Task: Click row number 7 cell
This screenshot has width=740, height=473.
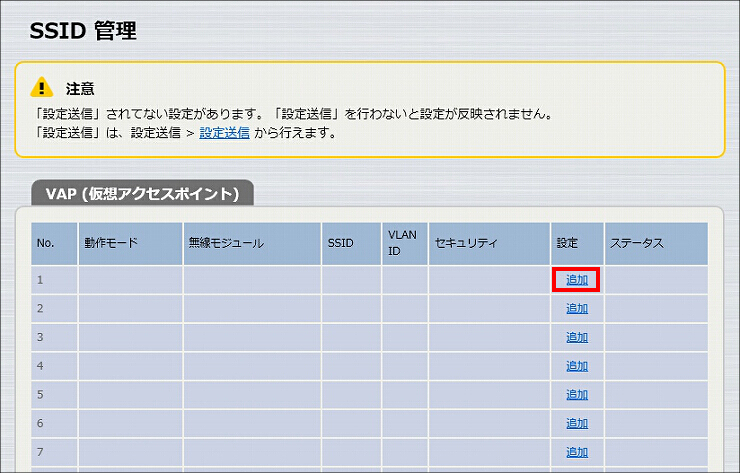Action: pos(54,452)
